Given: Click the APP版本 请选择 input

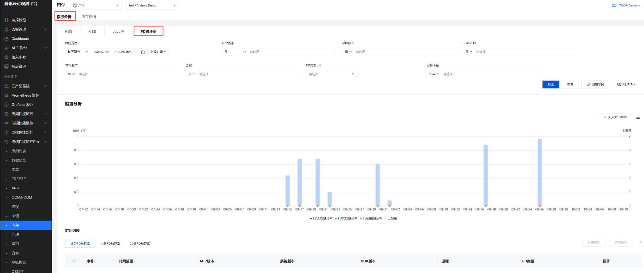Looking at the screenshot, I should pyautogui.click(x=292, y=52).
